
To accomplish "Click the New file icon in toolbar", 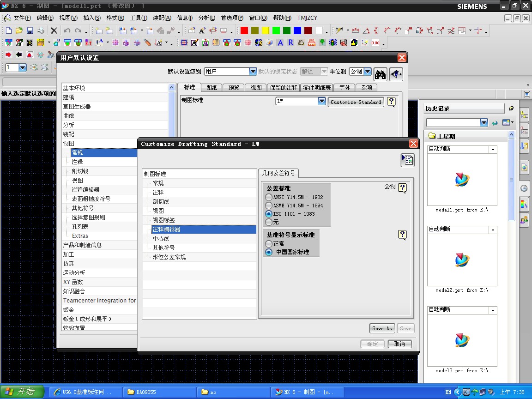I will tap(9, 31).
